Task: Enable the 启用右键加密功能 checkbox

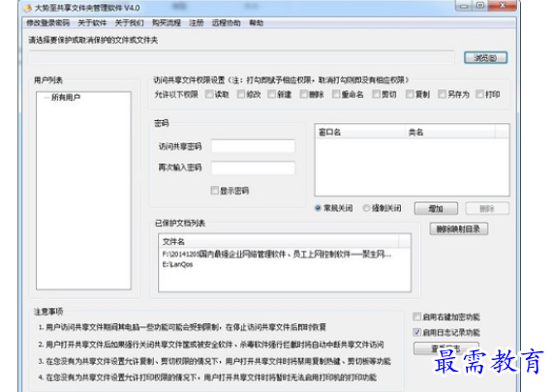Action: tap(416, 317)
